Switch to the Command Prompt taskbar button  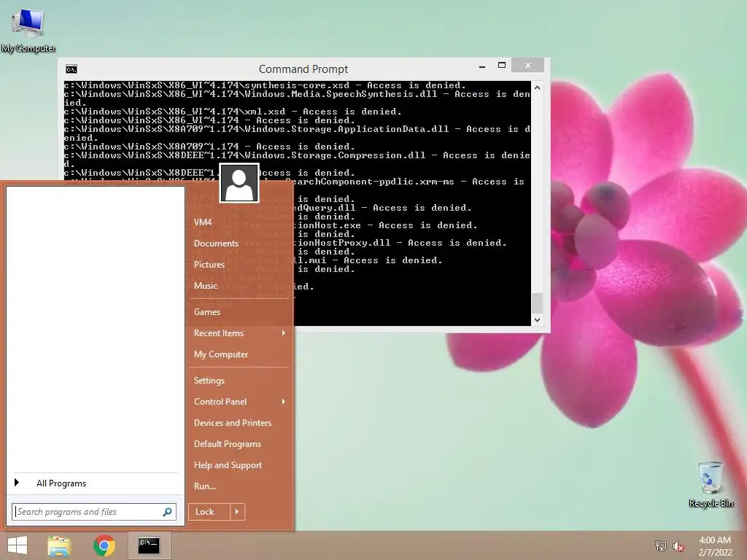point(149,545)
